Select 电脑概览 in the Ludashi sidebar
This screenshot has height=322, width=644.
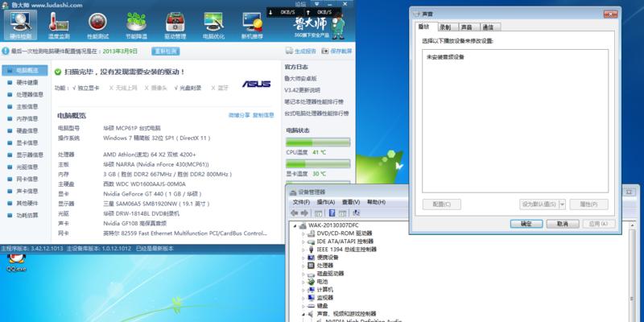(25, 71)
